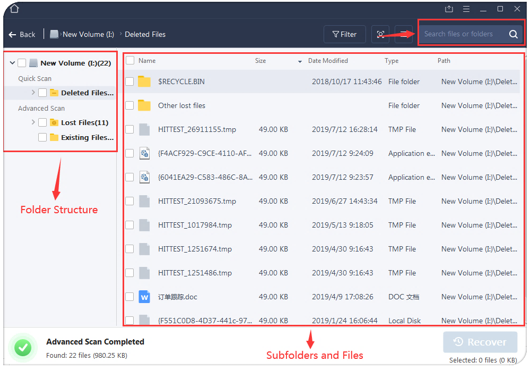Check the $RECYCLE.BIN row checkbox

click(x=130, y=81)
